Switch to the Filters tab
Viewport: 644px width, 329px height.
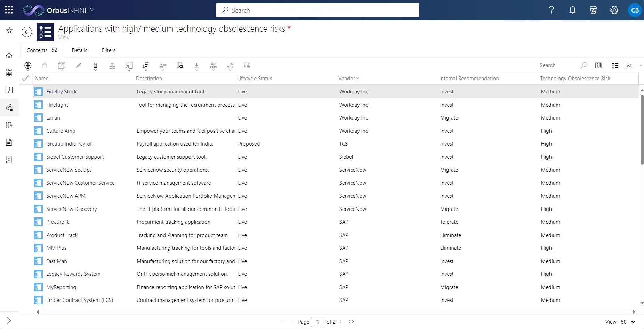click(108, 50)
